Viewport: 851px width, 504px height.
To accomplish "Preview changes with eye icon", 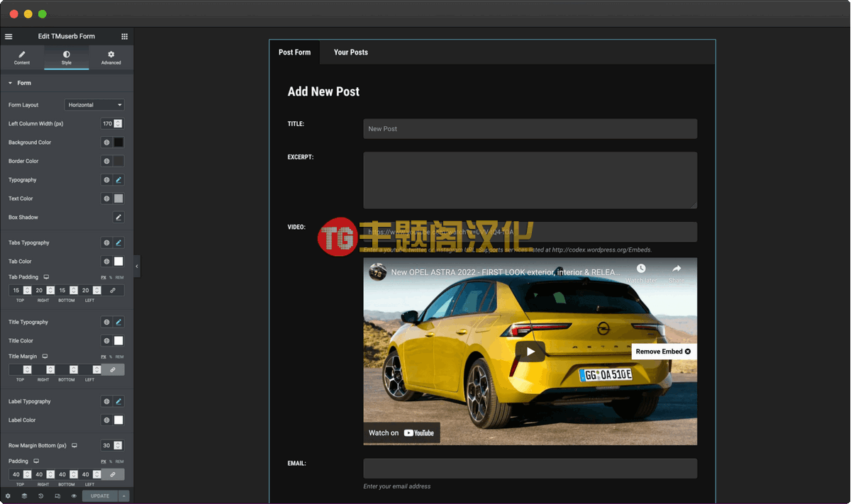I will [74, 496].
